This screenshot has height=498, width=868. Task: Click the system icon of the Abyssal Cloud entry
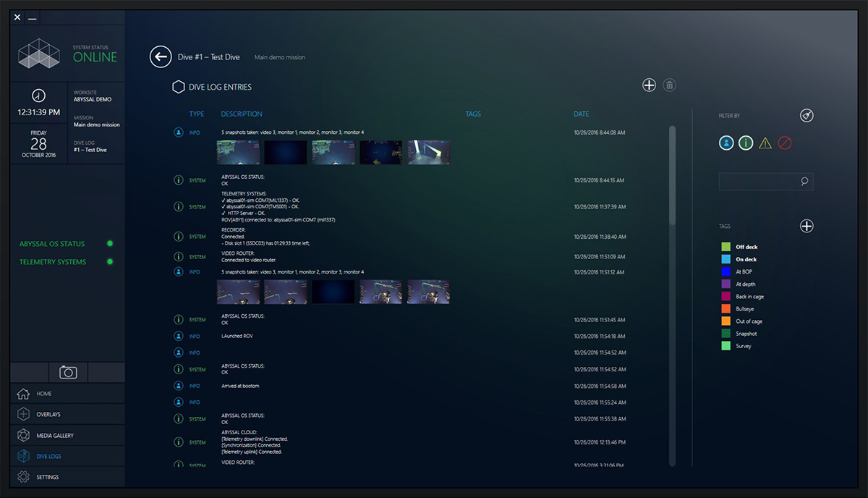pos(178,442)
